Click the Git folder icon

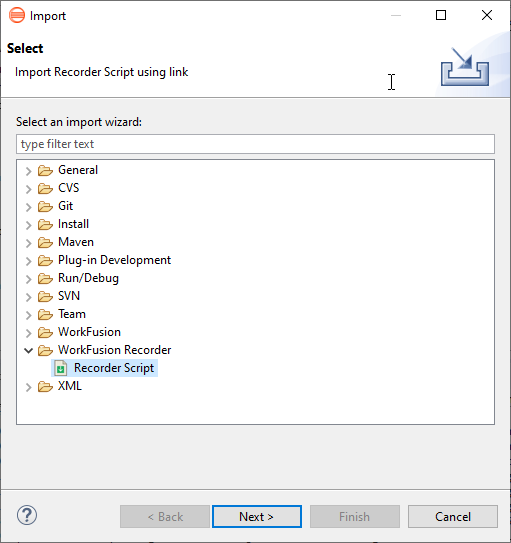(45, 206)
